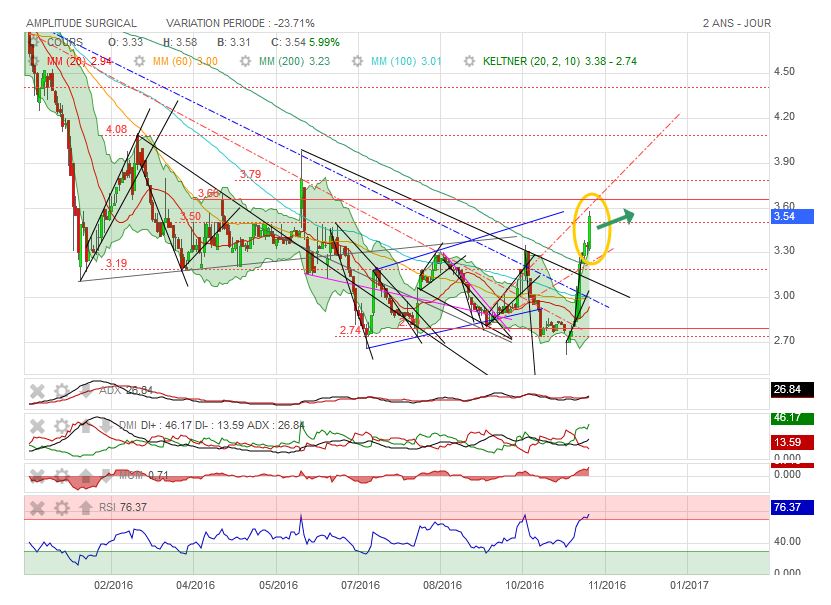The width and height of the screenshot is (831, 605).
Task: Click the 2 ANS - JOUR period label
Action: pos(737,23)
